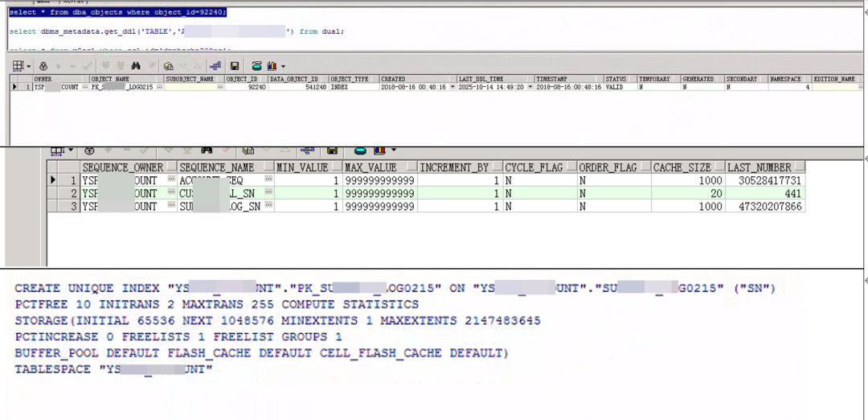
Task: Select the LAST_NUMBER cell 47320207866
Action: pyautogui.click(x=765, y=206)
